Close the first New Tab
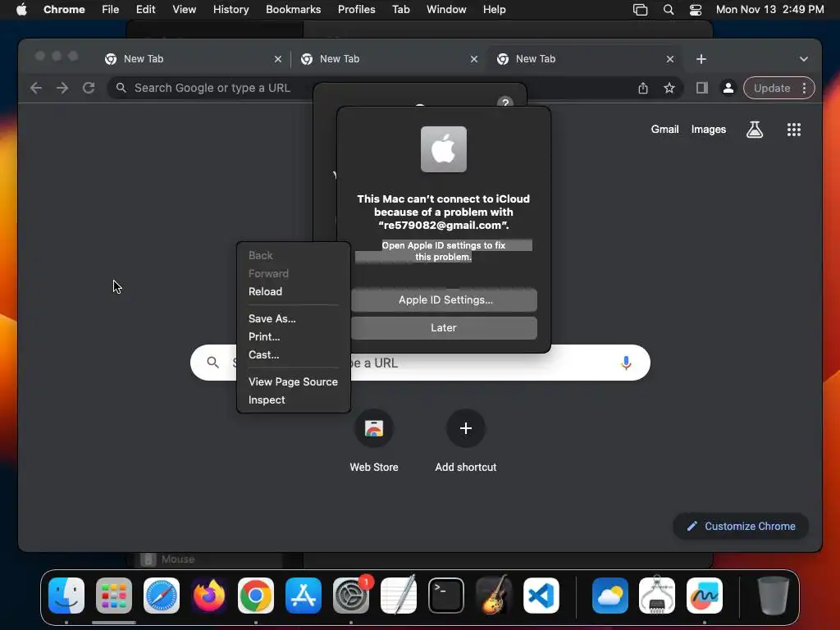The width and height of the screenshot is (840, 630). 278,59
